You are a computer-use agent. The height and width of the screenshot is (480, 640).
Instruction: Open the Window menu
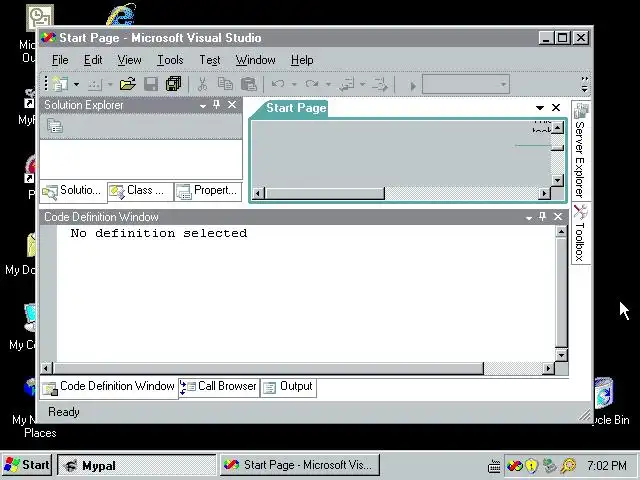pyautogui.click(x=256, y=60)
